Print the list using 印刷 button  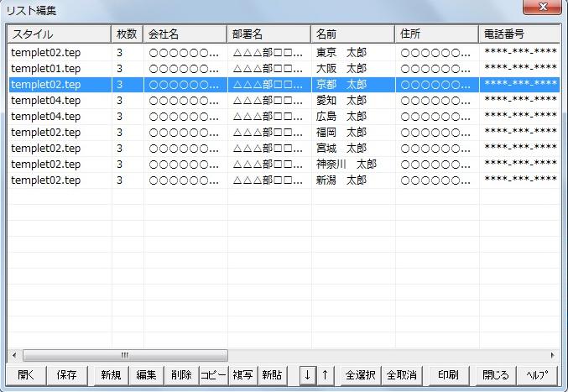[448, 375]
